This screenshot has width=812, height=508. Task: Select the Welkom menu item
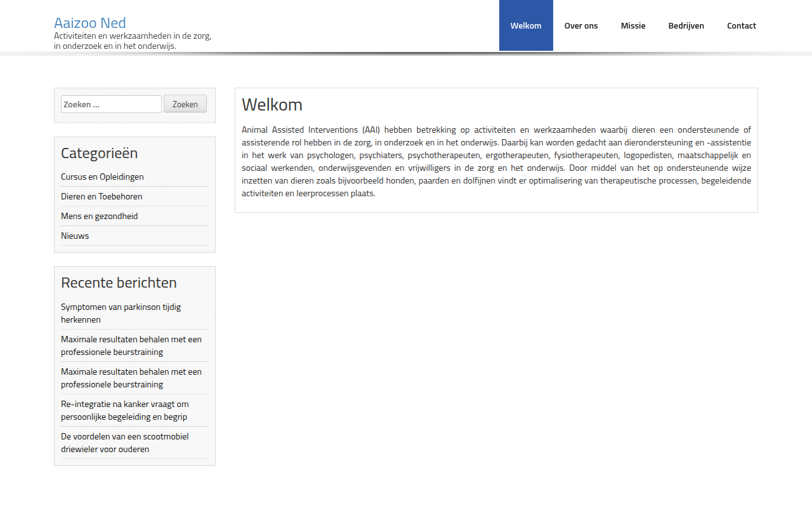526,25
